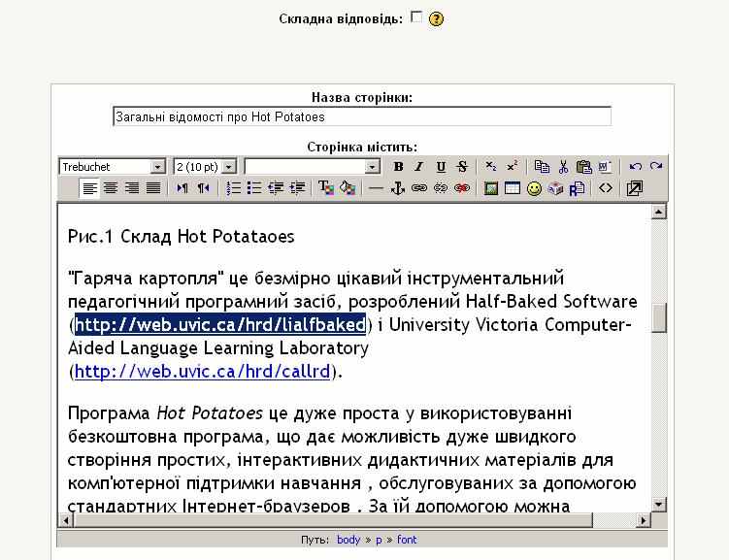Image resolution: width=729 pixels, height=560 pixels.
Task: Insert a numbered list
Action: (x=233, y=188)
